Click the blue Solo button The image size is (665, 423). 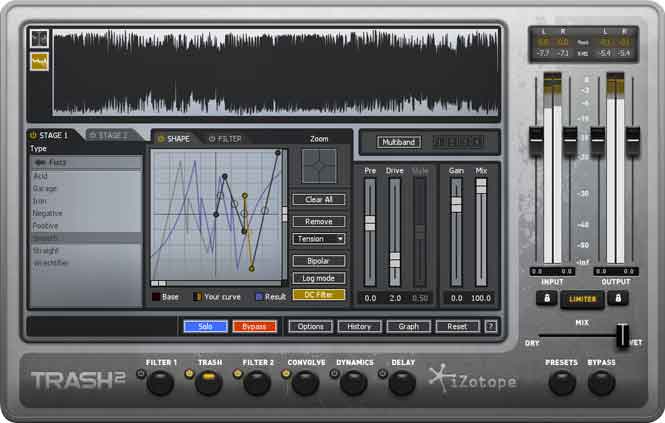click(205, 326)
